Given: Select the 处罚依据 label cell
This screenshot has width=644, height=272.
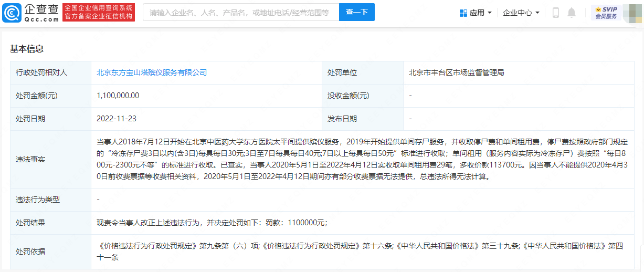Looking at the screenshot, I should [50, 252].
